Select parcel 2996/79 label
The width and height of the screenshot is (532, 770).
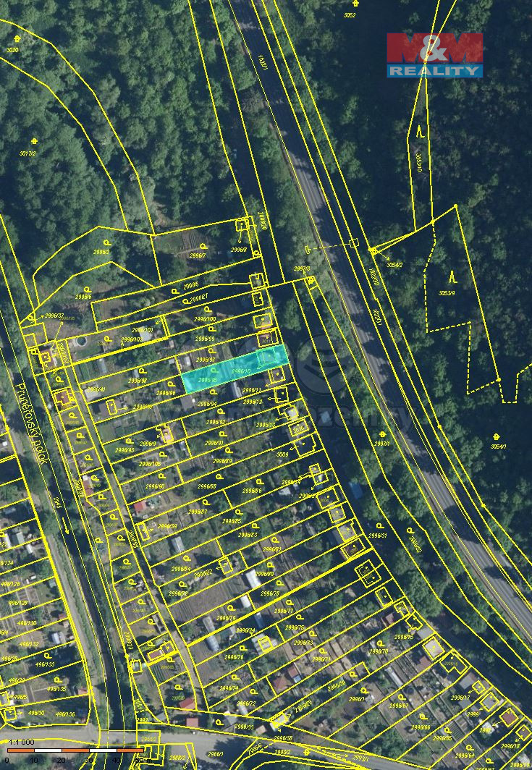(x=225, y=617)
